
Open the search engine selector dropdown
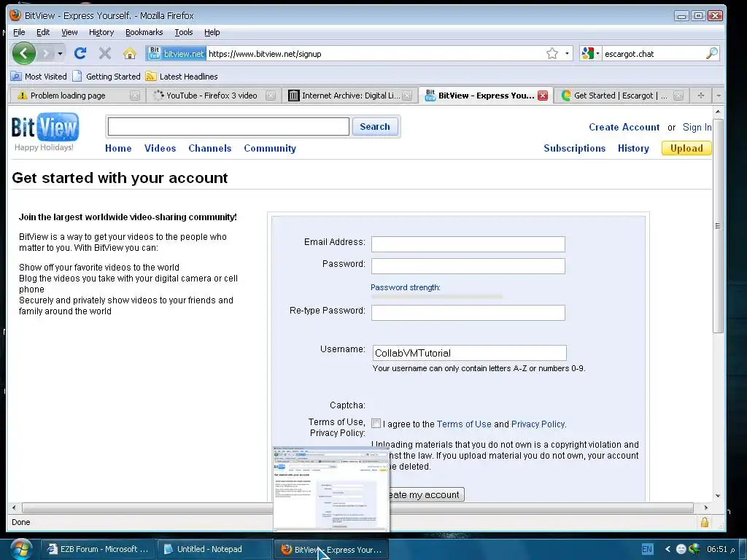click(590, 53)
